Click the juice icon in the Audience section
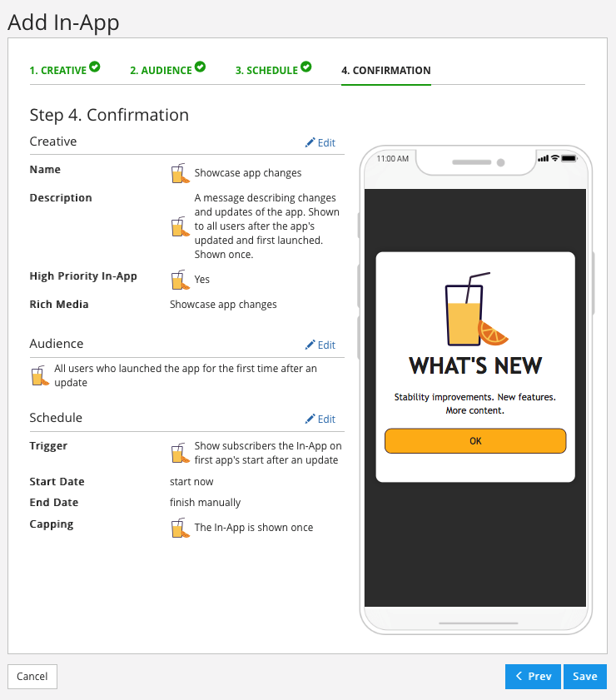The height and width of the screenshot is (700, 616). click(40, 376)
